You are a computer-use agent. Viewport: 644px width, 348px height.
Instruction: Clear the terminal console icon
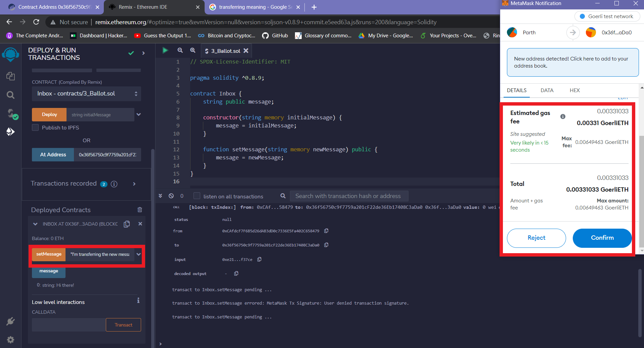click(x=171, y=196)
